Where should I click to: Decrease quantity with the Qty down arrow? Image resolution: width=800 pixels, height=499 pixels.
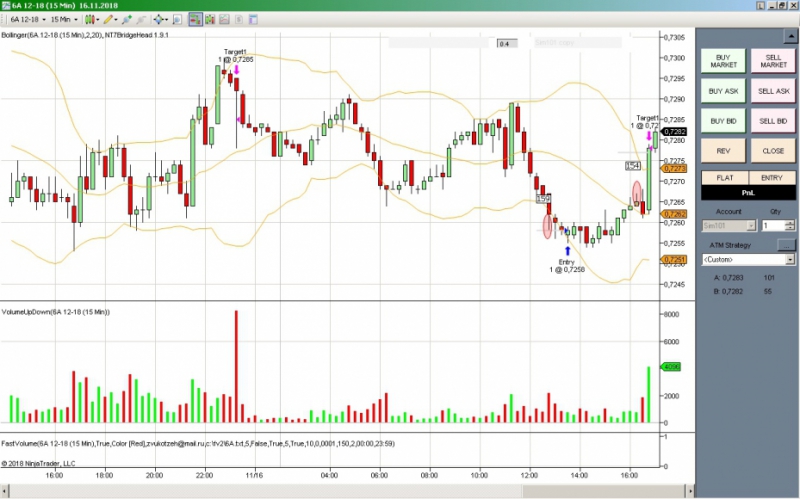790,228
